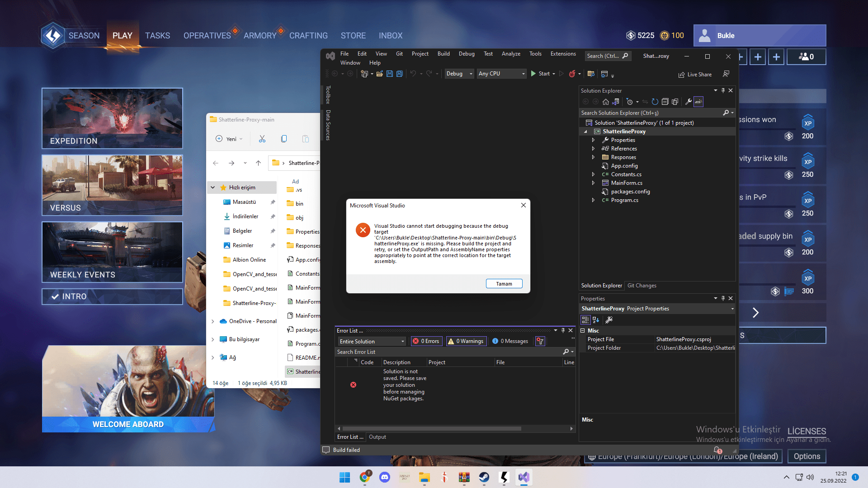Image resolution: width=868 pixels, height=488 pixels.
Task: Switch to the Git Changes tab
Action: (x=642, y=286)
